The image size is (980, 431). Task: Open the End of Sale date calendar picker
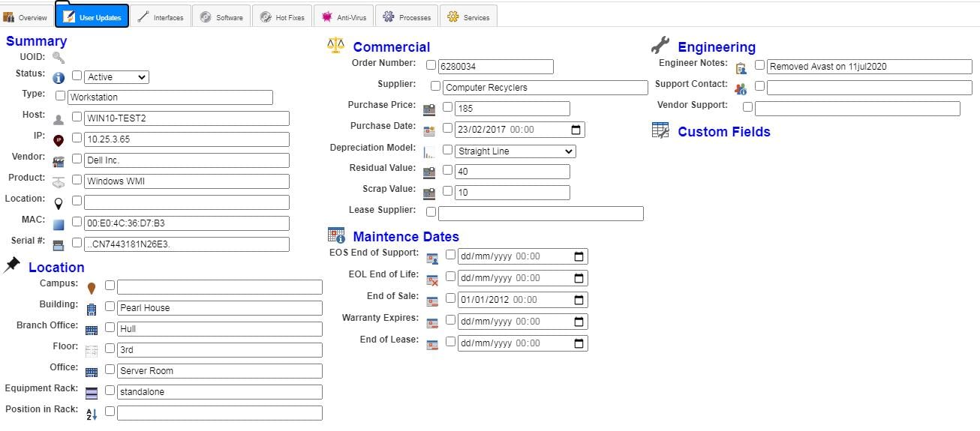pyautogui.click(x=579, y=300)
